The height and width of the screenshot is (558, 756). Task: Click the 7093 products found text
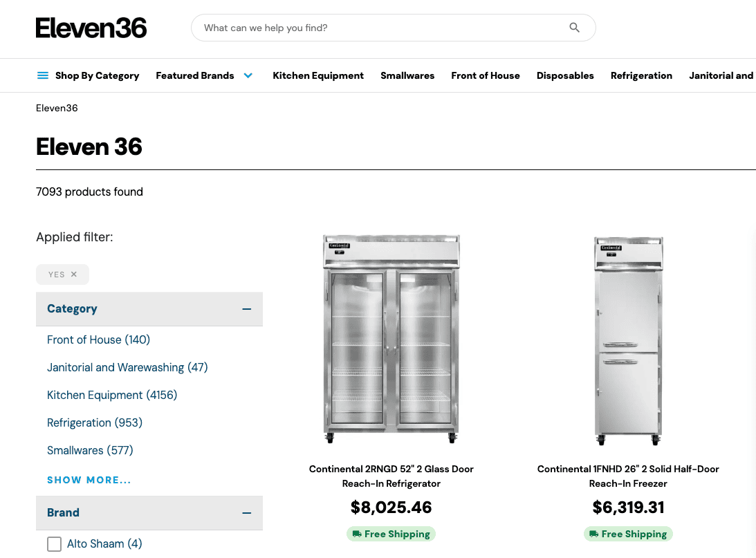tap(90, 192)
